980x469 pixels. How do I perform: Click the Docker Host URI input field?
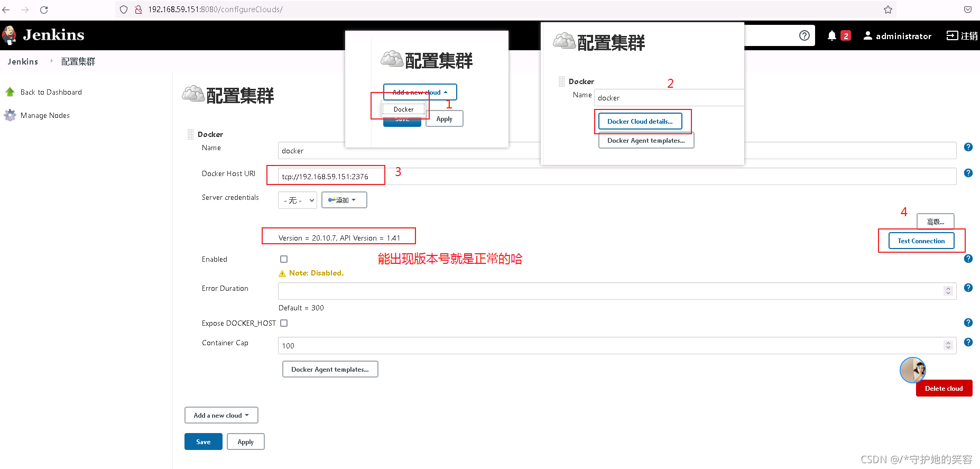617,177
